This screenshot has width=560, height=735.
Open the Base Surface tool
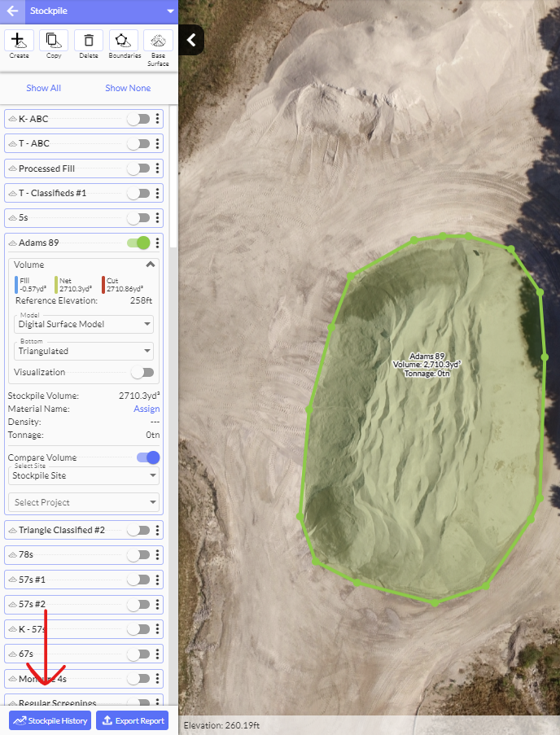(x=159, y=48)
